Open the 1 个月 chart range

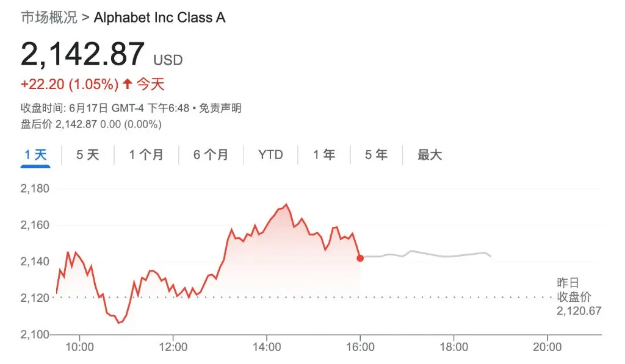coord(146,155)
